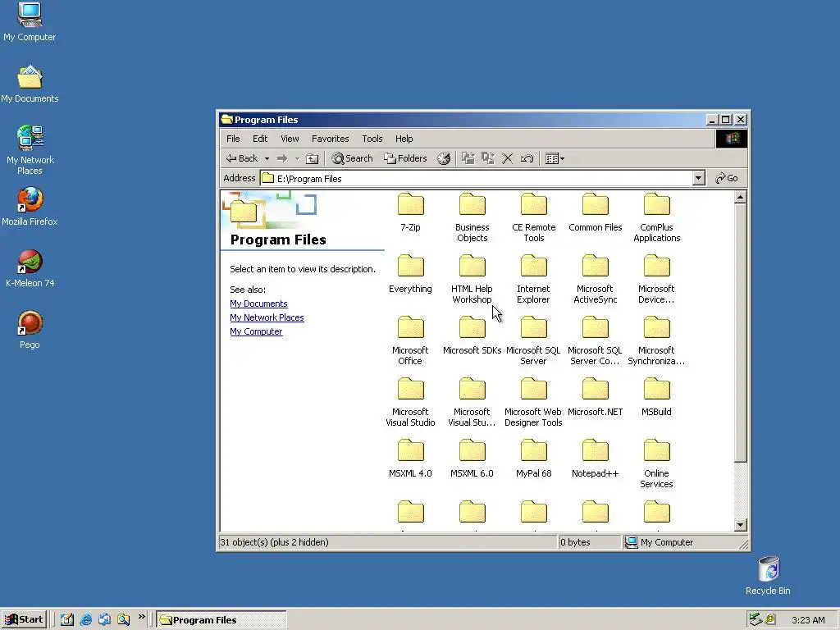Open the Help menu
The height and width of the screenshot is (630, 840).
pos(404,139)
